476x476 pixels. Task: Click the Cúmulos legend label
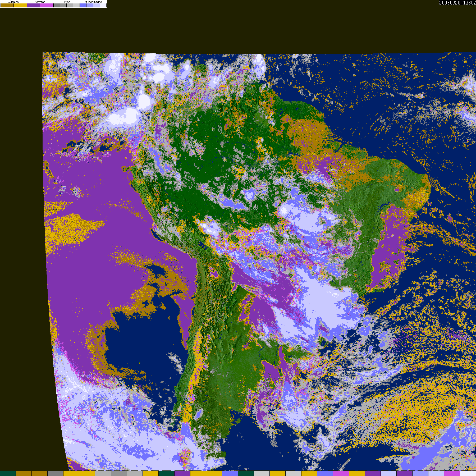[x=13, y=2]
